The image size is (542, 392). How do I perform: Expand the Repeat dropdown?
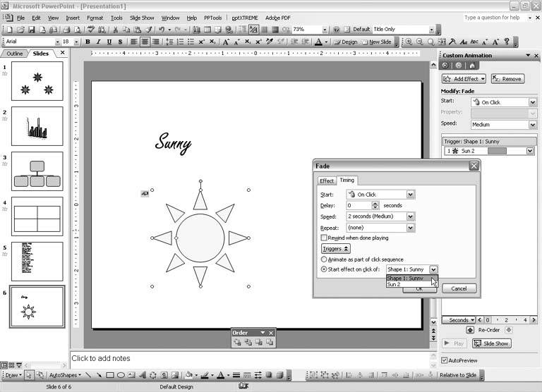(x=411, y=228)
